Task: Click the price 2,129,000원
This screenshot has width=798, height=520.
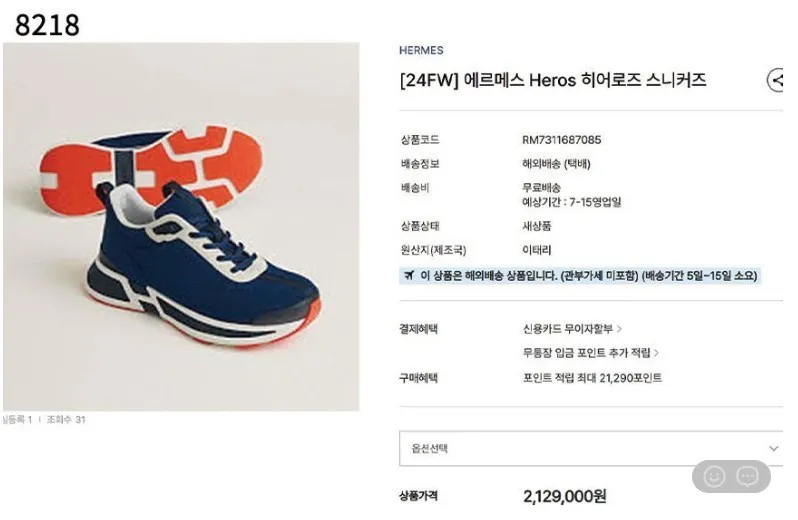Action: click(564, 496)
